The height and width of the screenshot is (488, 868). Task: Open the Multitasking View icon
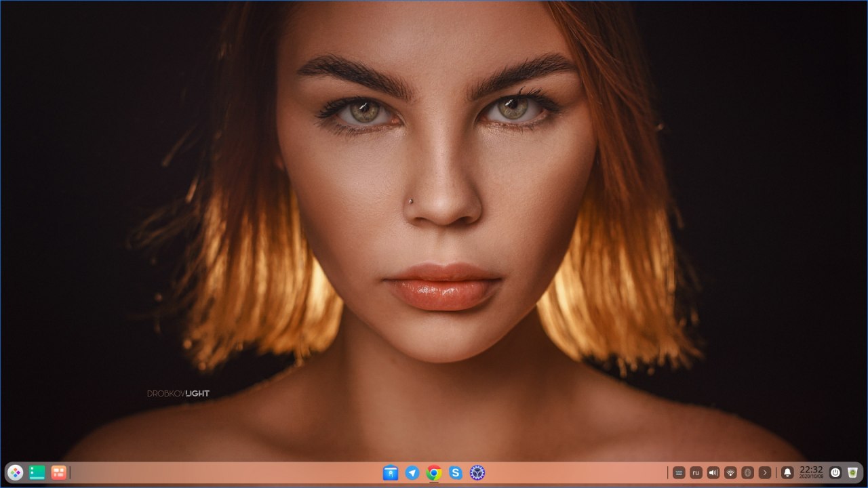pos(59,472)
